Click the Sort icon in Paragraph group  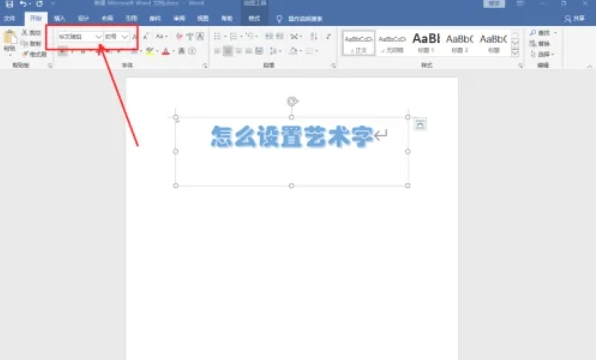[314, 37]
